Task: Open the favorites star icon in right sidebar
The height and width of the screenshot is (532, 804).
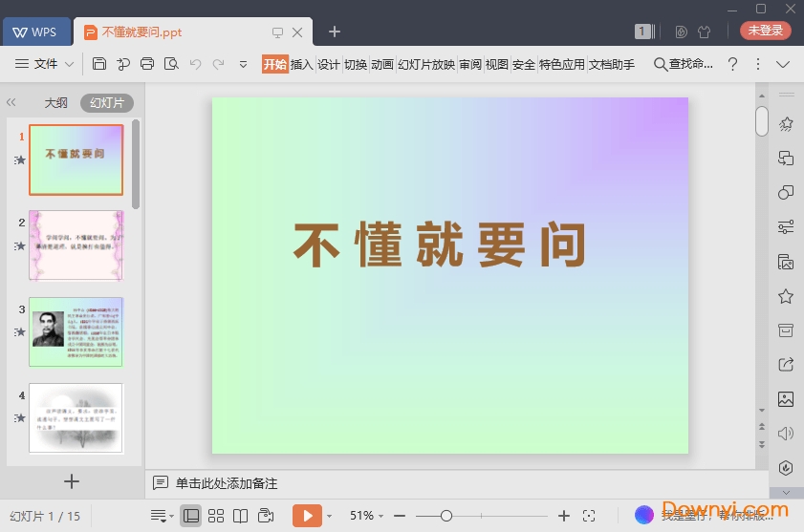Action: (786, 296)
